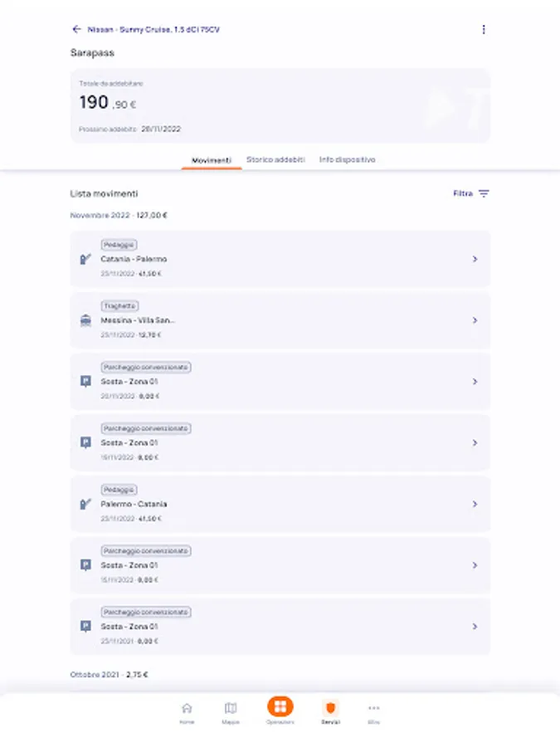Image resolution: width=560 pixels, height=747 pixels.
Task: Tap the toll icon on Catania - Palermo
Action: click(85, 259)
